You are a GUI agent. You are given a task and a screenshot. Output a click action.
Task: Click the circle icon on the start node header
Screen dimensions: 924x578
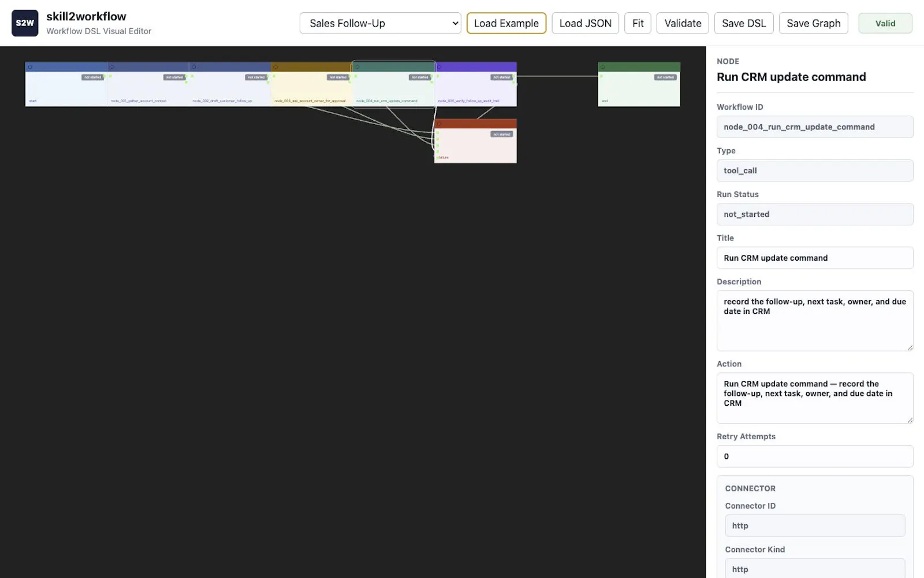[x=30, y=67]
